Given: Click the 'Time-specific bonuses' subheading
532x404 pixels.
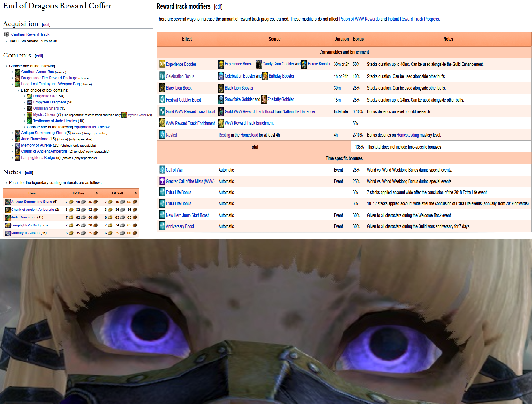Looking at the screenshot, I should pyautogui.click(x=344, y=158).
